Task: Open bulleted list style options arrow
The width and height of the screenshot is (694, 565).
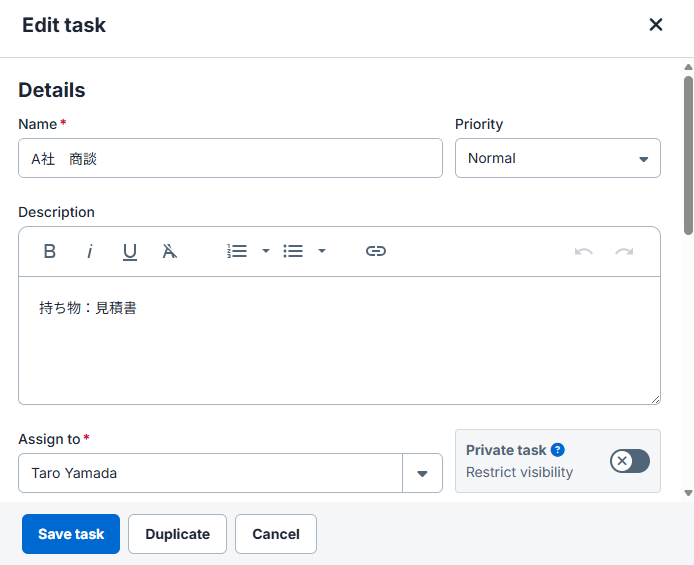Action: [322, 251]
